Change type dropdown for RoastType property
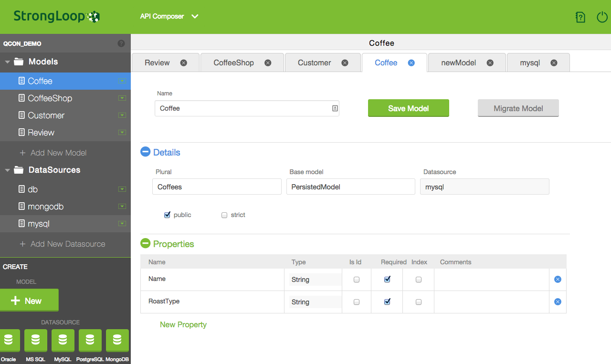The height and width of the screenshot is (364, 611). coord(315,302)
